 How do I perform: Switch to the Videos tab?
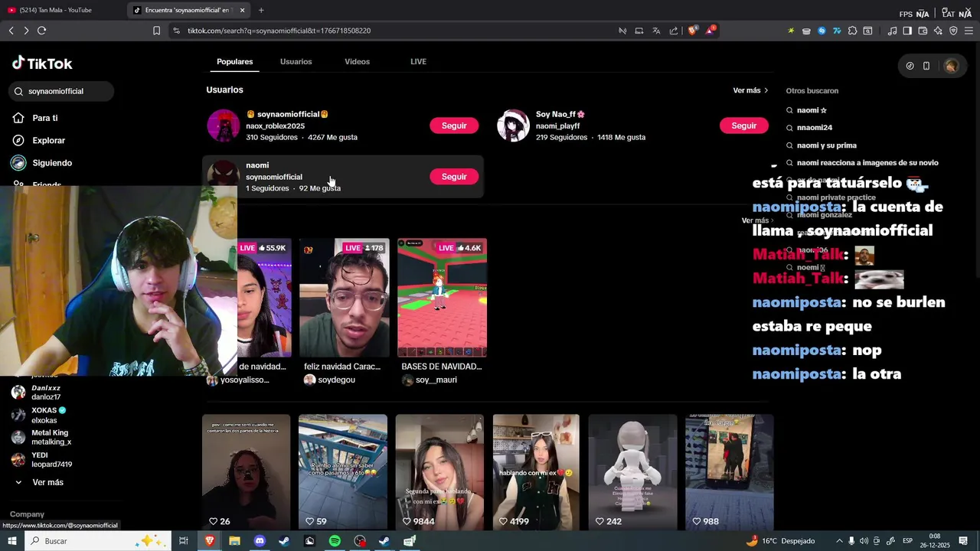coord(357,62)
